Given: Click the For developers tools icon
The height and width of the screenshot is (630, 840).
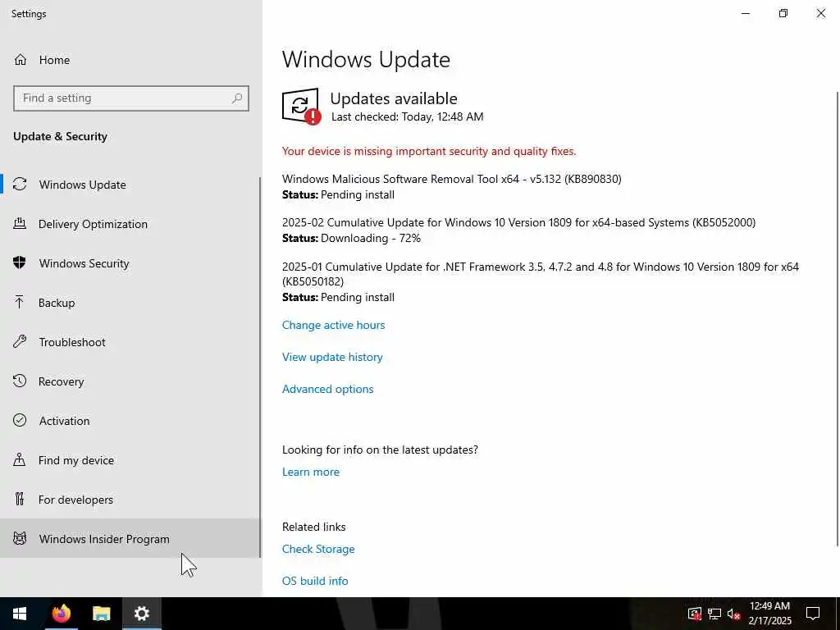Looking at the screenshot, I should [x=20, y=499].
